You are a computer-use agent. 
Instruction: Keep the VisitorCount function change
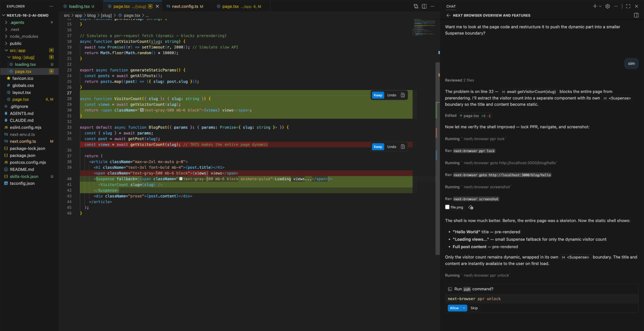click(378, 95)
